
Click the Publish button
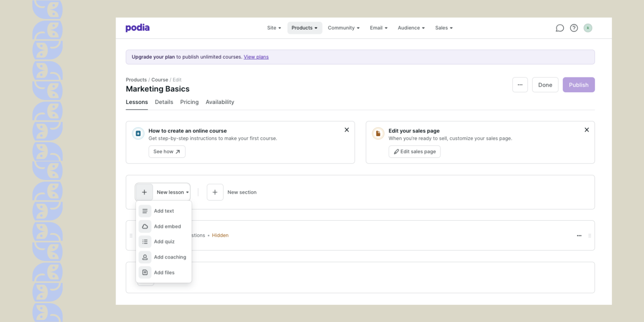578,85
